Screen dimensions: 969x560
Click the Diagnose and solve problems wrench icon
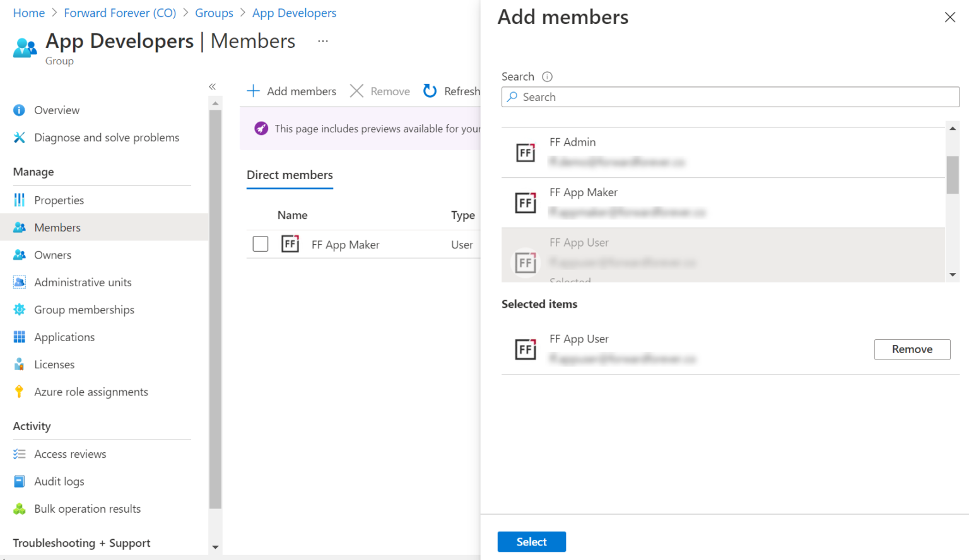tap(20, 137)
